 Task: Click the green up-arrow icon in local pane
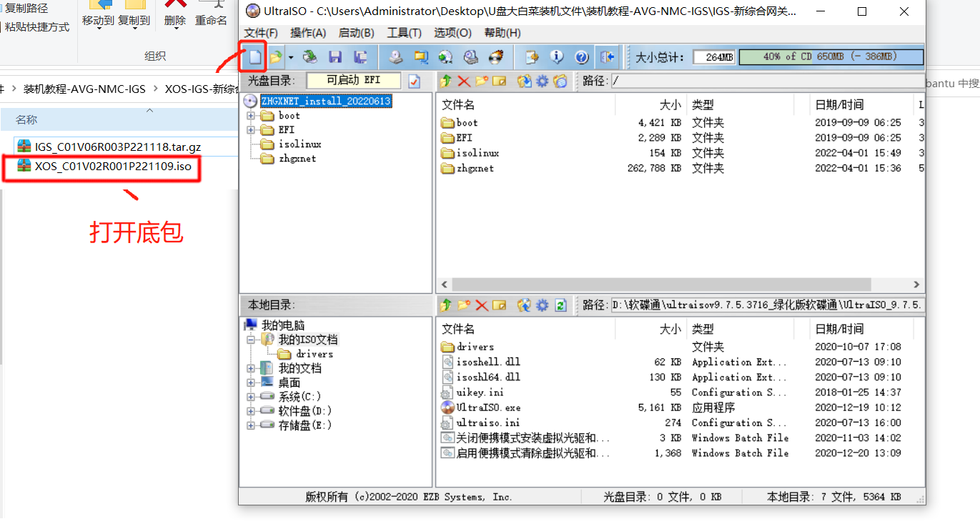[446, 305]
